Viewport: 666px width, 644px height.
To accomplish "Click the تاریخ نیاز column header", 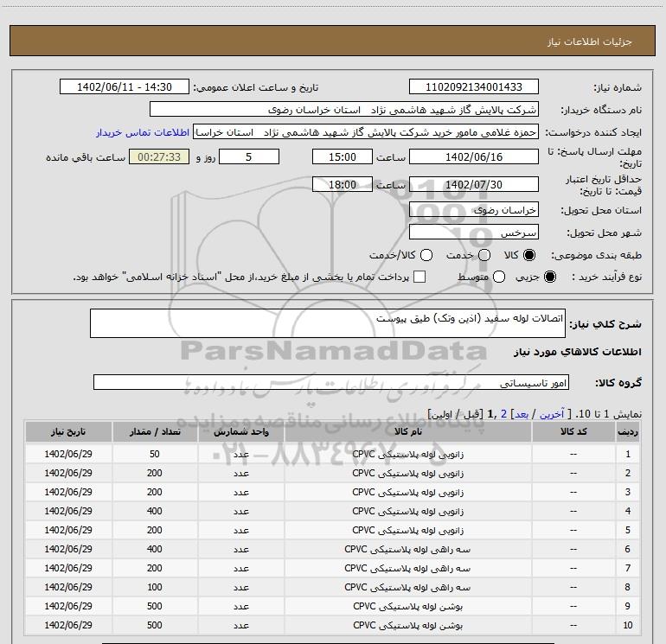I will [x=68, y=431].
